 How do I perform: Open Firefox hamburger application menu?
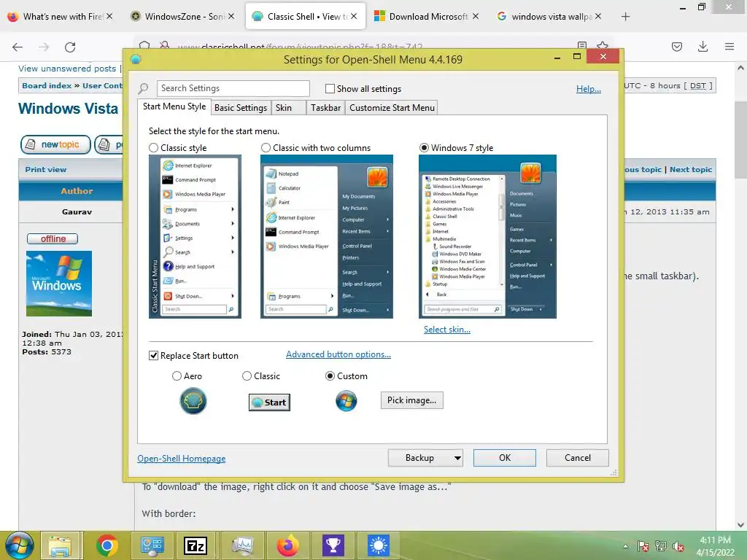729,46
